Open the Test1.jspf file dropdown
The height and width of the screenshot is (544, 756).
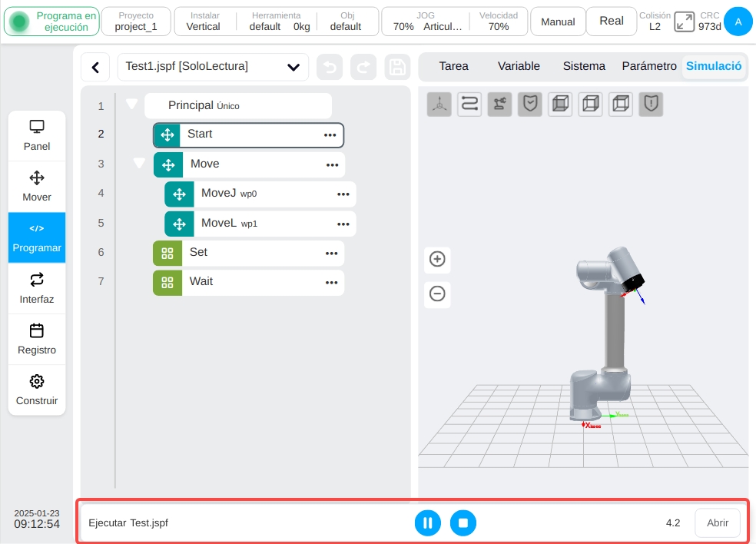pos(213,67)
